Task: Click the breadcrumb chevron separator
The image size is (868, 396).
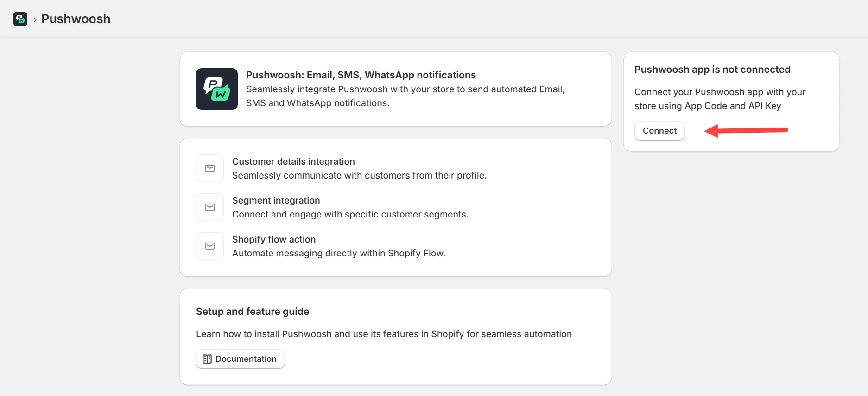Action: coord(35,19)
